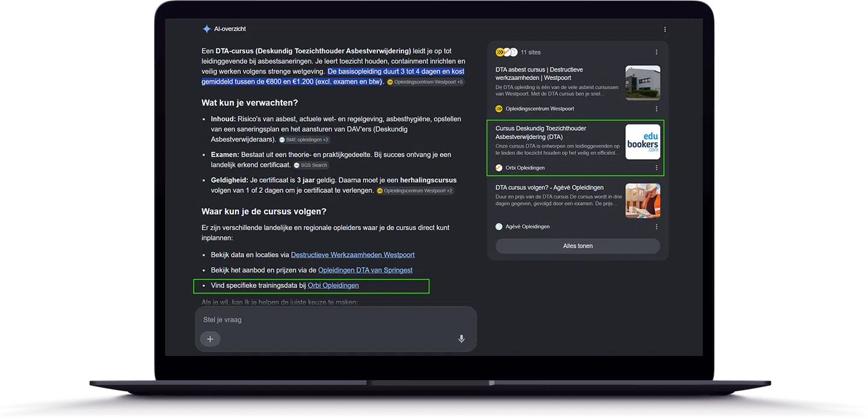Open the DTA cursus volgen Agèvé card title
This screenshot has height=419, width=868.
(x=550, y=187)
